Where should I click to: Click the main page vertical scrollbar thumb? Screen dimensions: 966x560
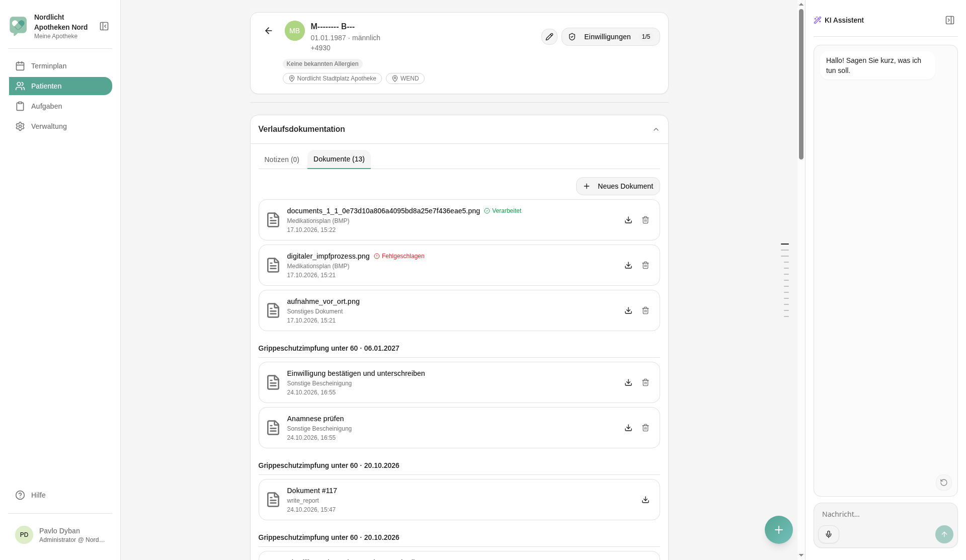801,84
